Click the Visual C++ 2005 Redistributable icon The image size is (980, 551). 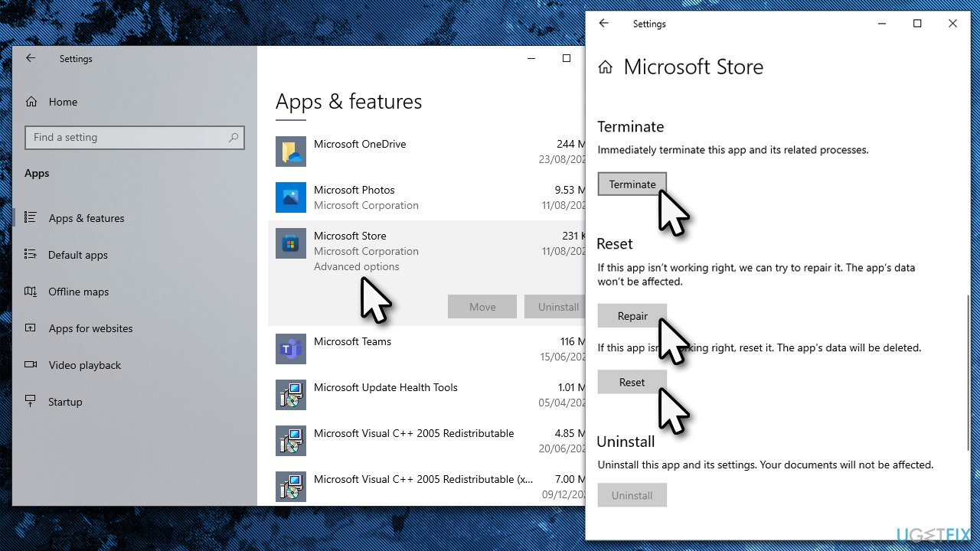point(291,441)
